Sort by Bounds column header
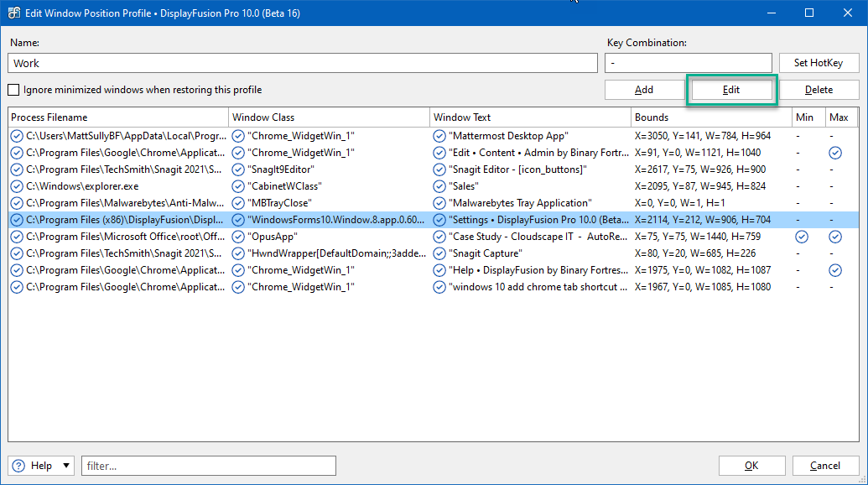868x485 pixels. (x=711, y=117)
